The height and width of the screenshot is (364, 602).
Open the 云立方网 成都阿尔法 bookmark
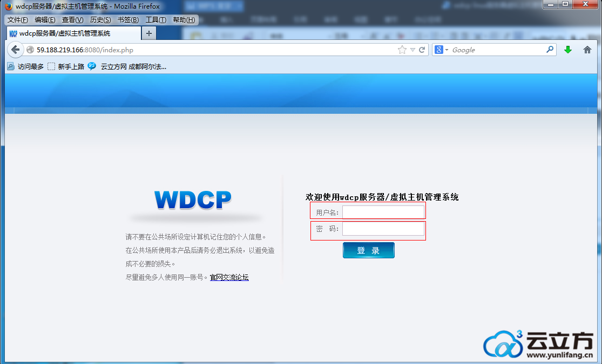click(133, 67)
